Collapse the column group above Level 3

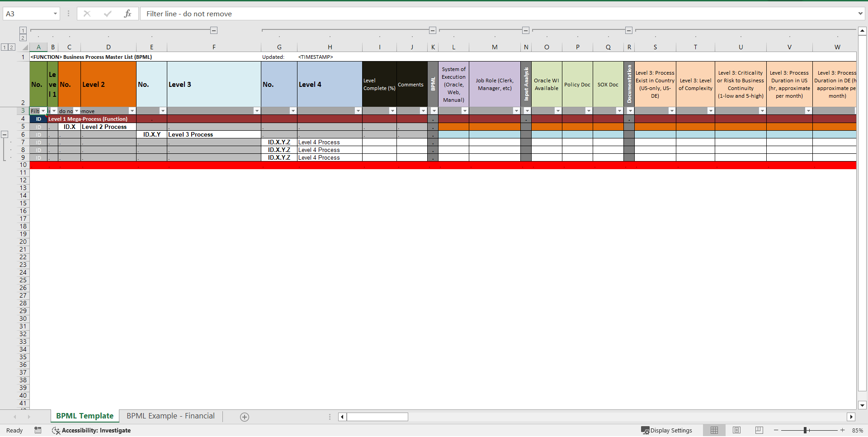pos(213,30)
